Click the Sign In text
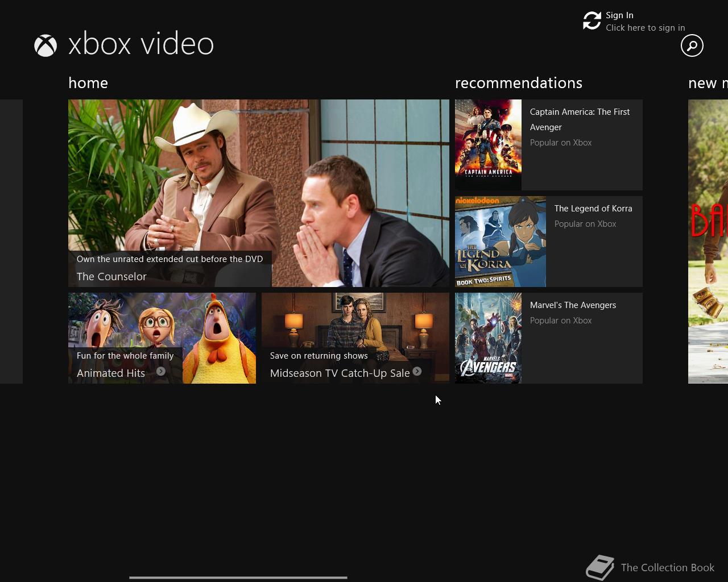 pyautogui.click(x=619, y=15)
